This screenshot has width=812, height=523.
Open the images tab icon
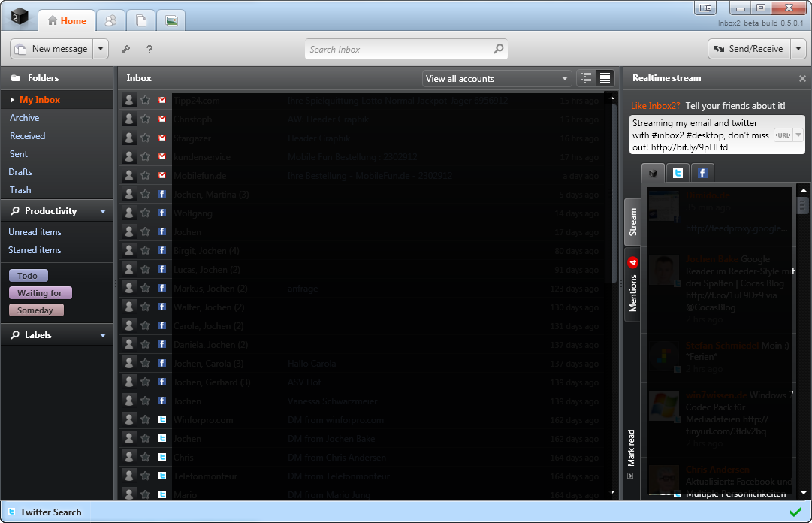[171, 21]
